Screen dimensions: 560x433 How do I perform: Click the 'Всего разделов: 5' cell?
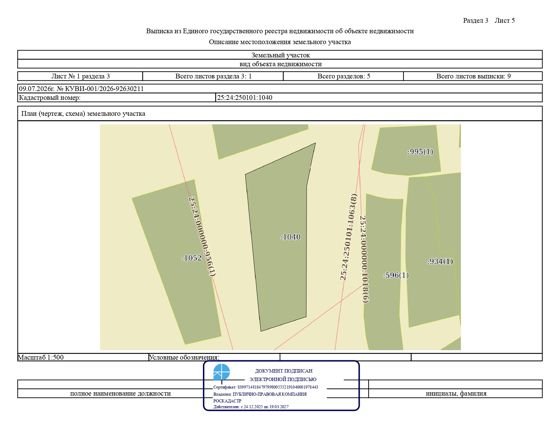(344, 76)
